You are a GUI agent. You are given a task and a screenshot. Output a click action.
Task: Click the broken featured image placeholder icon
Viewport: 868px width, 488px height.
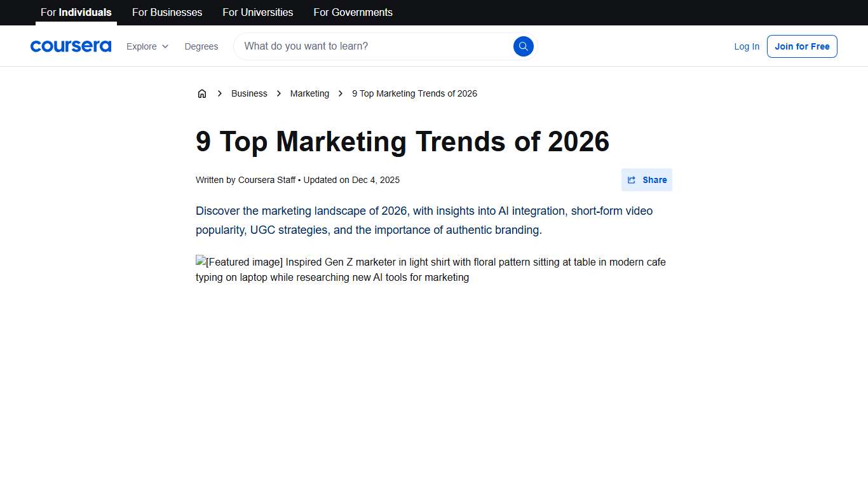click(200, 261)
